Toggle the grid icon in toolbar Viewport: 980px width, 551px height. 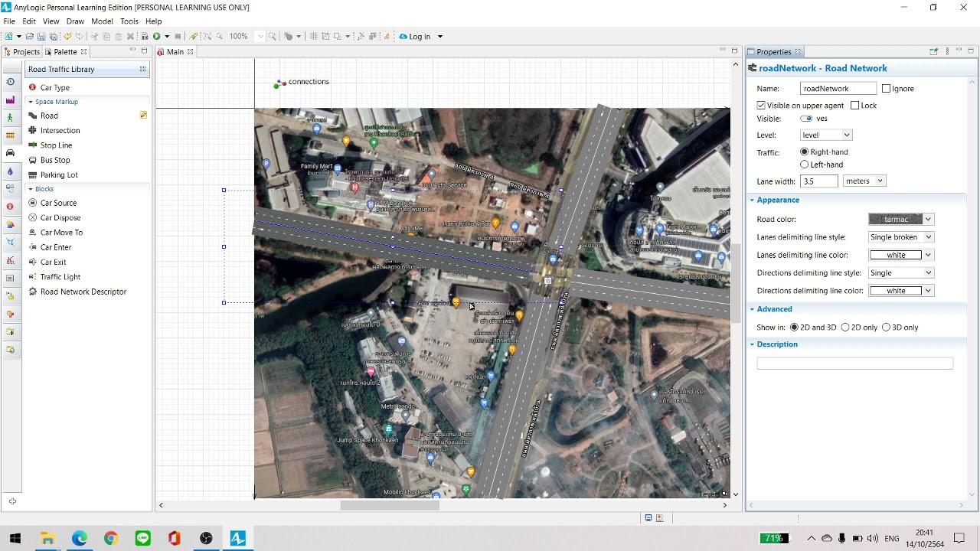tap(313, 36)
